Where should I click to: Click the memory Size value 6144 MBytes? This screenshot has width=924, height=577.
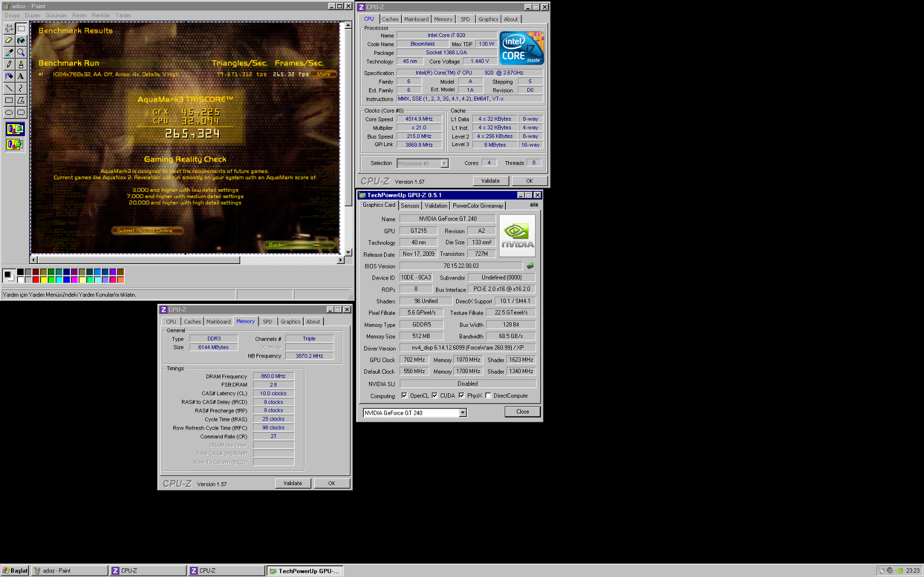214,347
